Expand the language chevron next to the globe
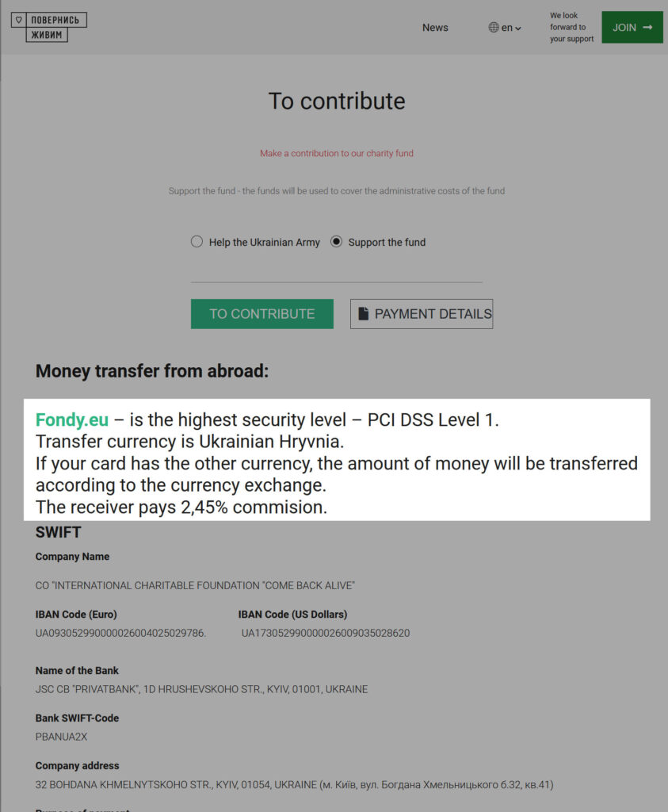 click(x=517, y=28)
